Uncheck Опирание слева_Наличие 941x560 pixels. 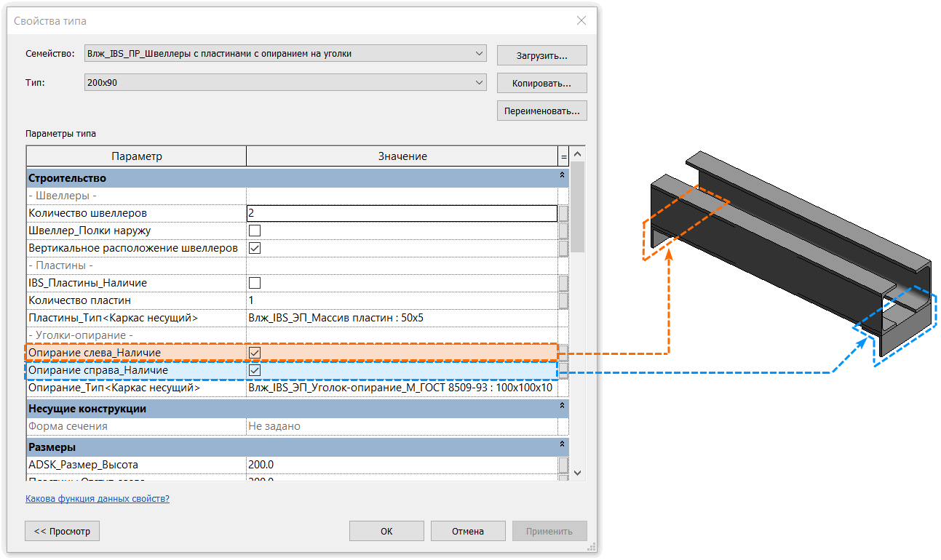click(x=255, y=353)
